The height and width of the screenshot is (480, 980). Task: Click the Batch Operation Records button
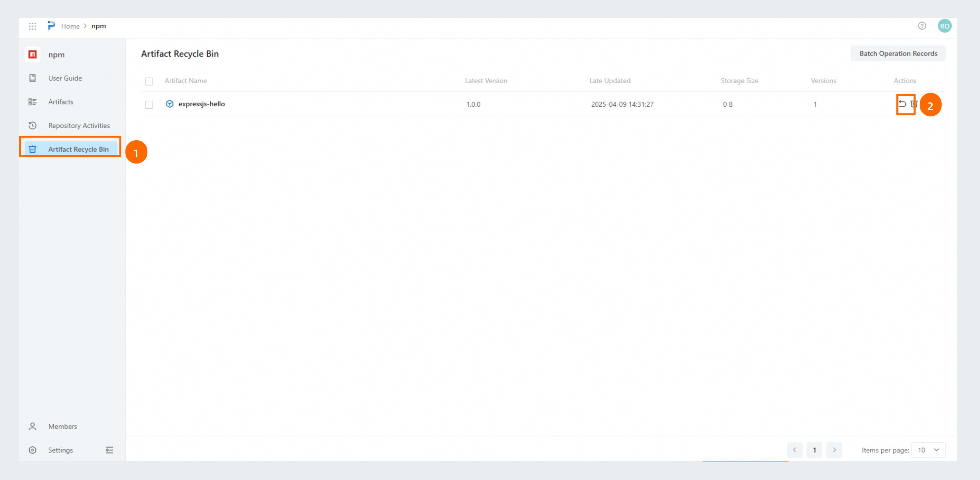tap(898, 54)
